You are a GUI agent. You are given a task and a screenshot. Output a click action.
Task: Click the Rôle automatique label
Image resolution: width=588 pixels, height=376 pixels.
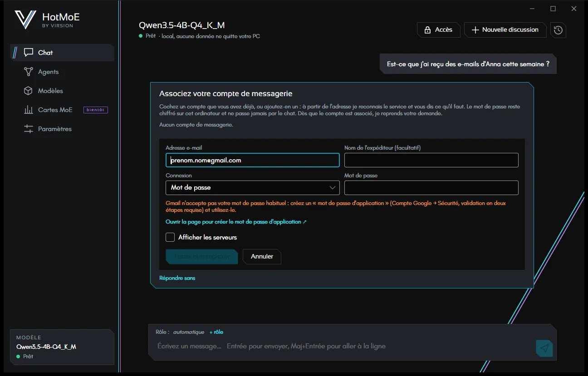tap(180, 332)
